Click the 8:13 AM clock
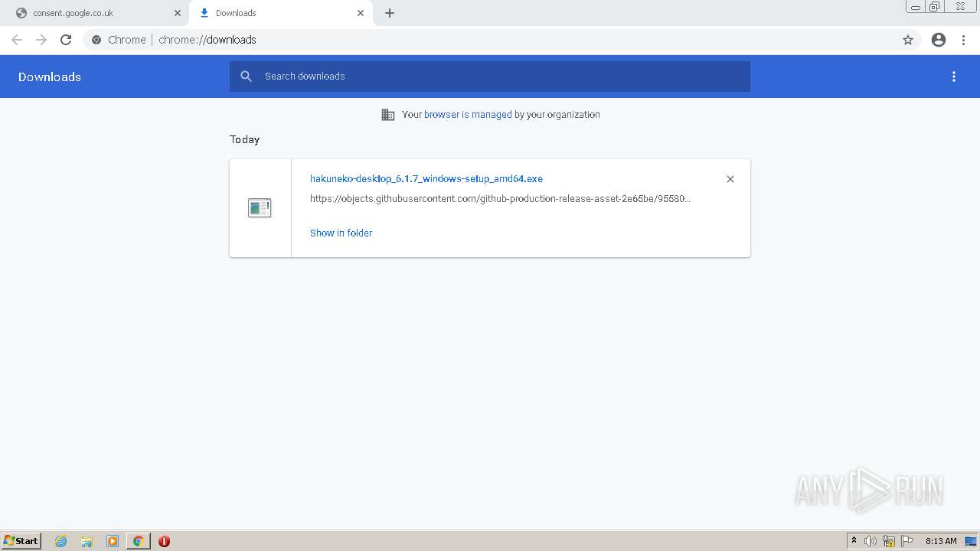Image resolution: width=980 pixels, height=551 pixels. pos(941,541)
